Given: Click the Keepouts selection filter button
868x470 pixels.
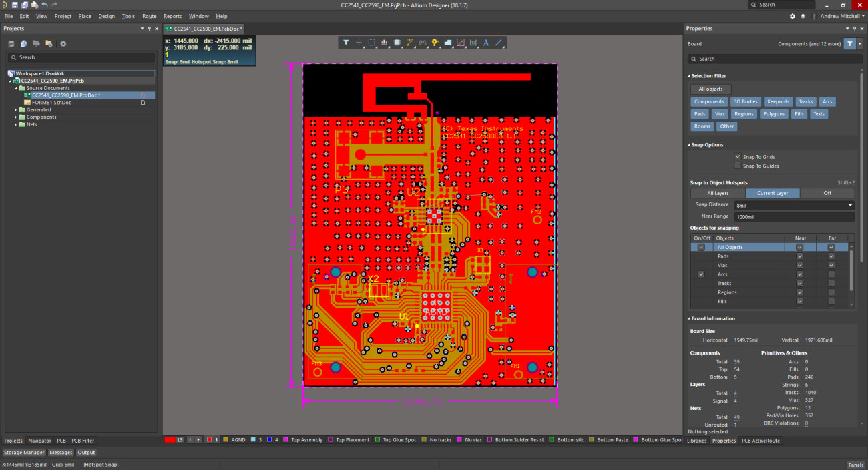Looking at the screenshot, I should coord(778,101).
